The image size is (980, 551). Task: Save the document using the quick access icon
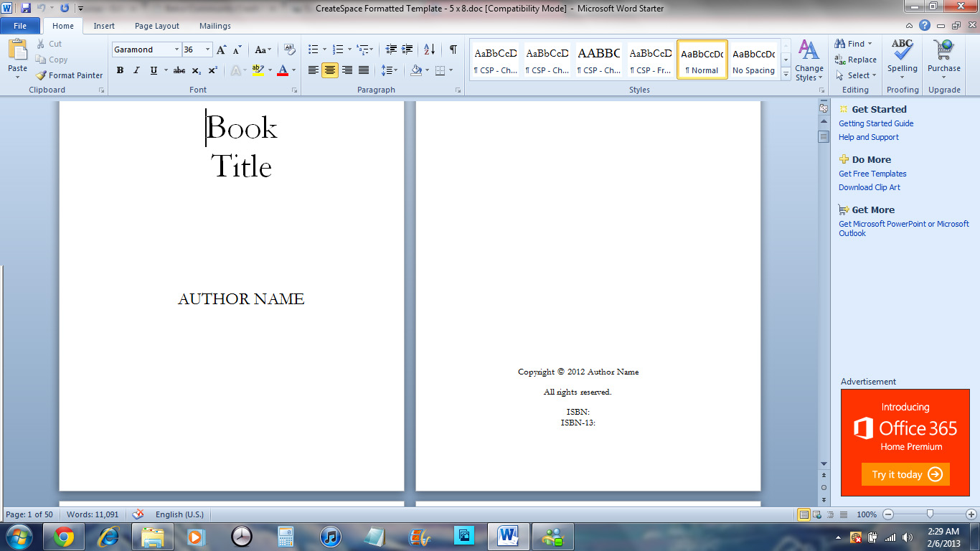click(x=26, y=8)
